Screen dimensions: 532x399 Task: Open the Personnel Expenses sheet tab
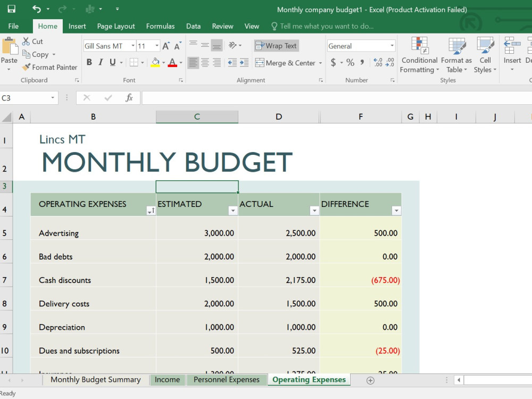226,380
